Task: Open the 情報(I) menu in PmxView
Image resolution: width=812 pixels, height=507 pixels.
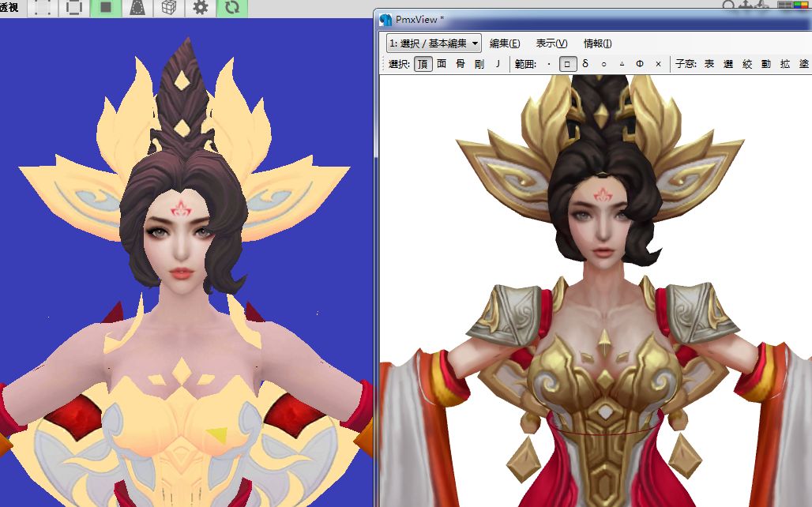Action: pos(598,43)
